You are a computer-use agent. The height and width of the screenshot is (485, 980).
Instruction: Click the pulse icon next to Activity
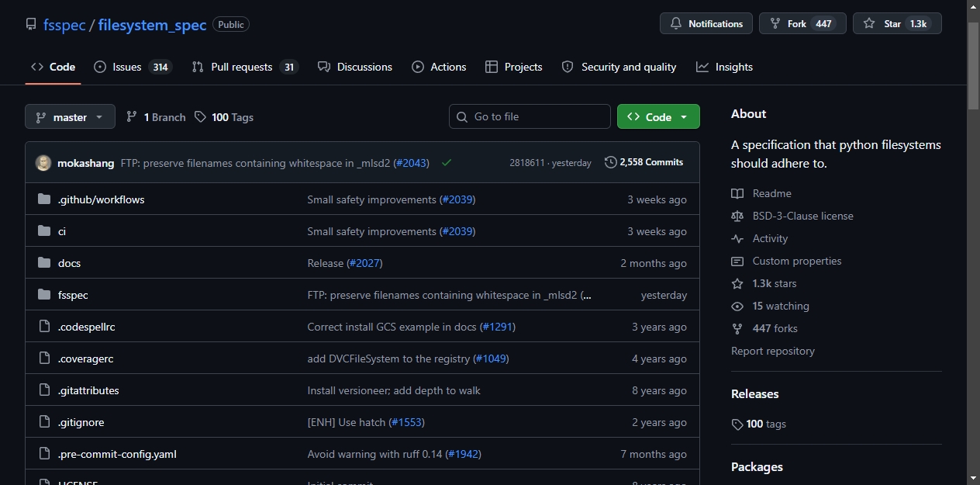point(737,238)
